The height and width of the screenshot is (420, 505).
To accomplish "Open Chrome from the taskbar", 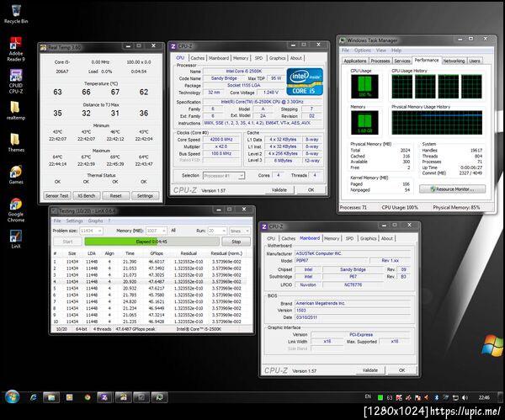I will tap(88, 397).
